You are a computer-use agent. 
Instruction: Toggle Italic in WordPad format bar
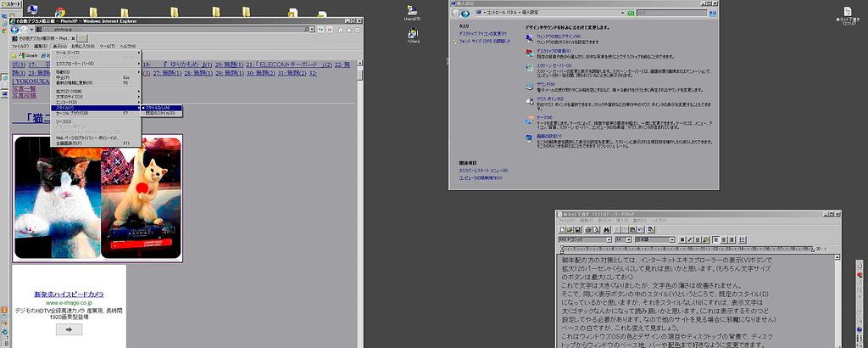(690, 240)
